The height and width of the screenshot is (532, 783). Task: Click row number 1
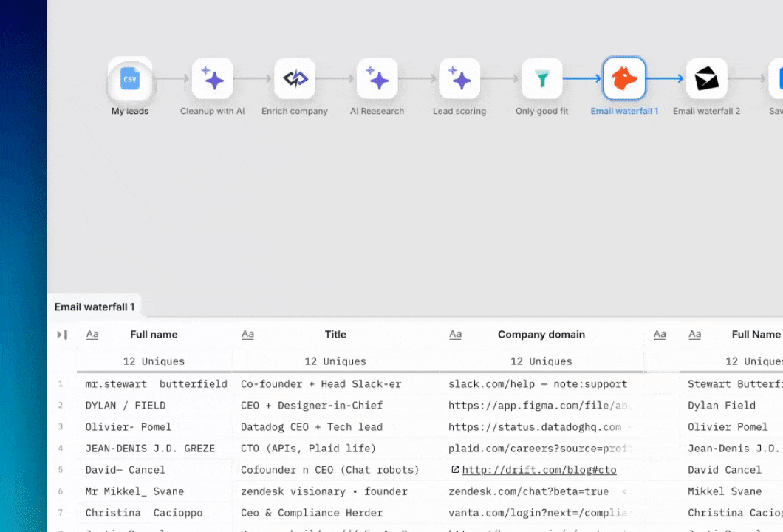(x=61, y=383)
